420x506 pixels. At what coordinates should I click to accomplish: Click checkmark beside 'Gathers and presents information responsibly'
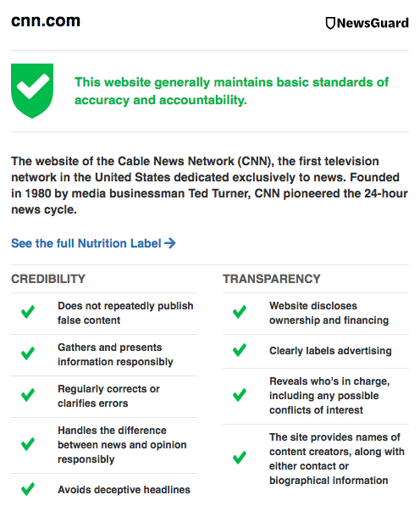coord(28,353)
